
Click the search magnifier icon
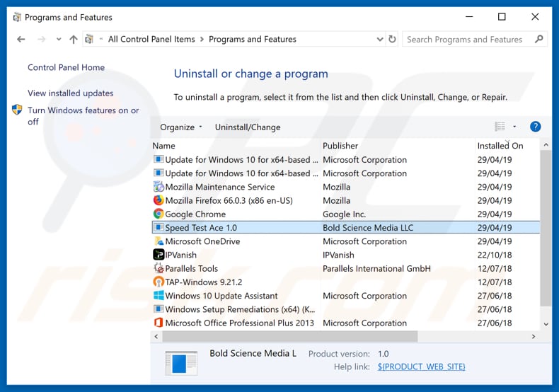(539, 39)
